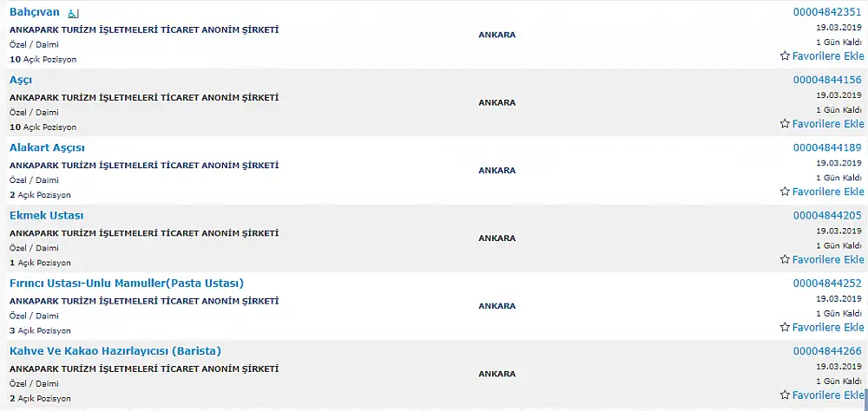Viewport: 868px width, 411px height.
Task: Click listing number 00004844205
Action: [x=827, y=216]
